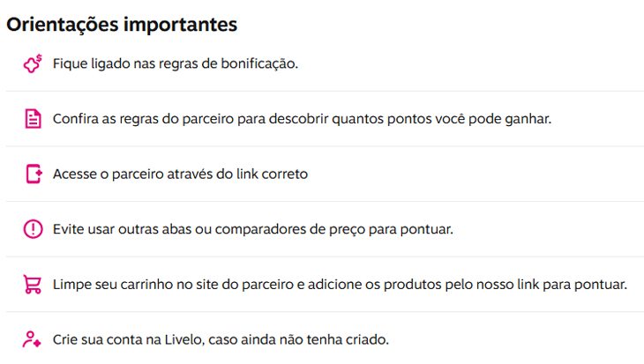Click 'comparadores de preço' phrase in fourth item
Screen dimensions: 644x364
tap(290, 229)
